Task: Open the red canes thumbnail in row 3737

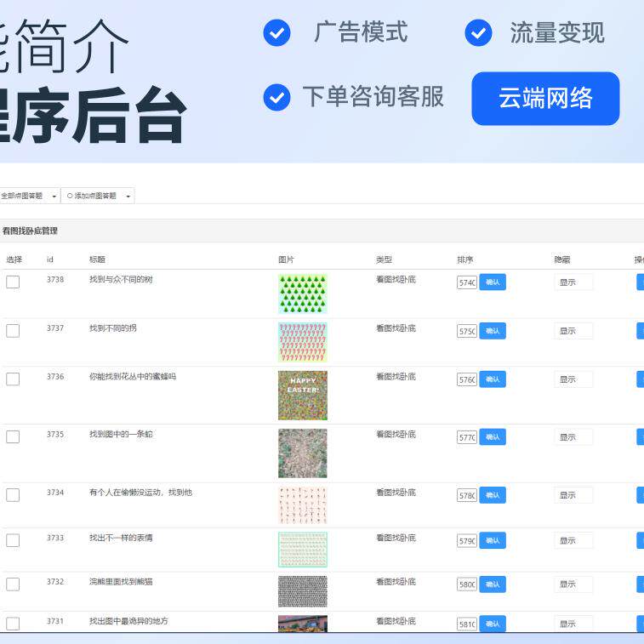Action: [x=303, y=342]
